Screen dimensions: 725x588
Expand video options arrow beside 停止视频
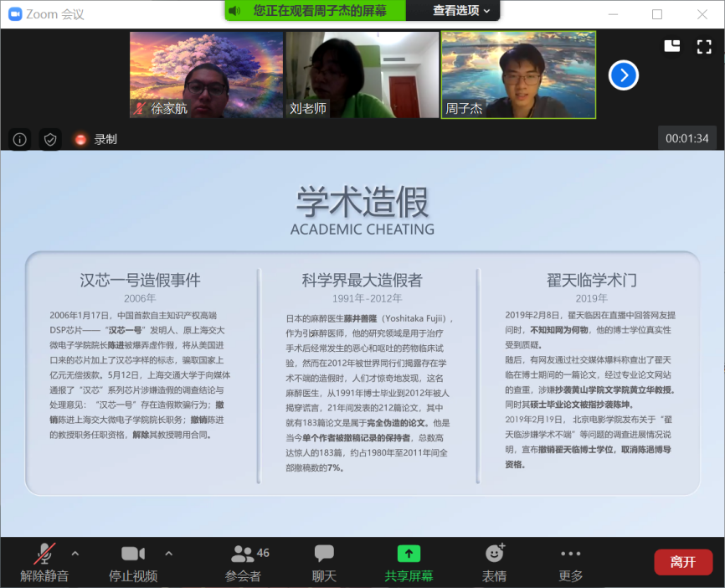coord(168,554)
